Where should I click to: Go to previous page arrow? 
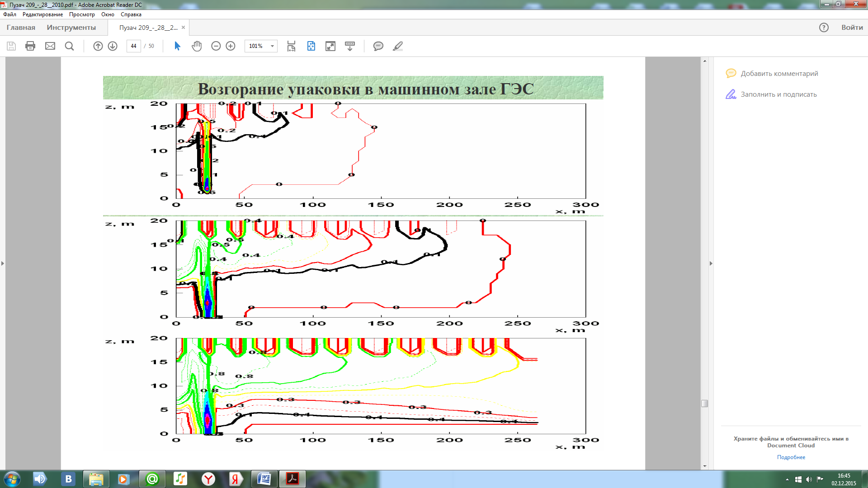point(98,46)
